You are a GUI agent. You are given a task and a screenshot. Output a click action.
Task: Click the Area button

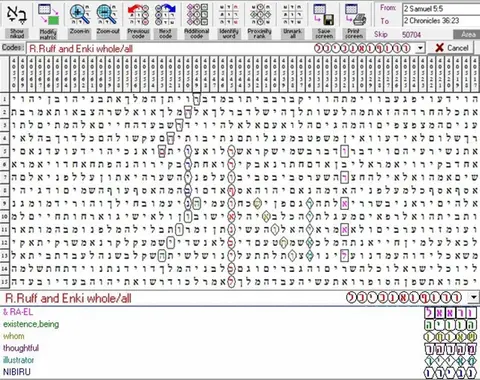(467, 34)
